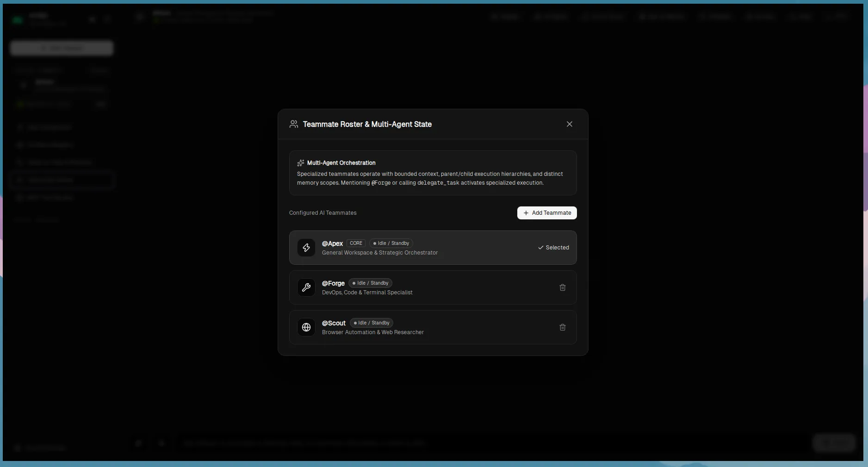Click the Selected checkmark on the @Apex row
868x467 pixels.
click(553, 248)
